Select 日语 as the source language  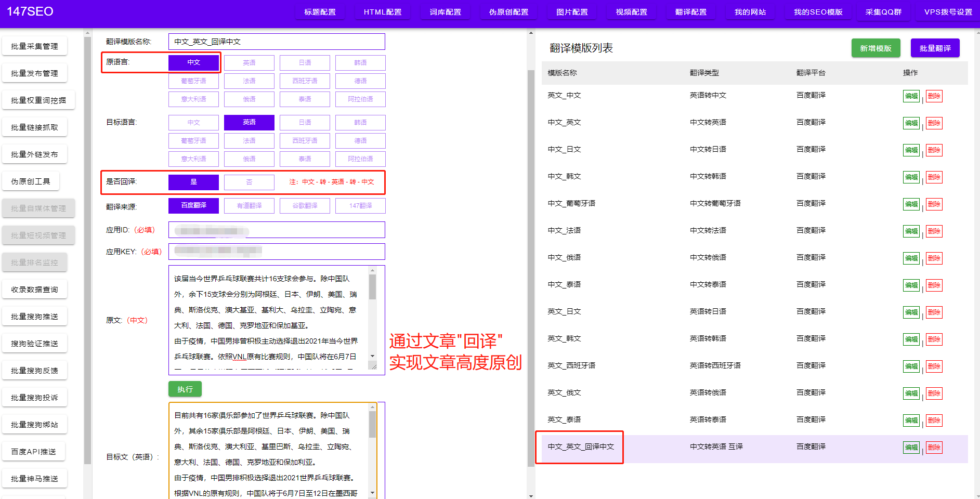305,62
